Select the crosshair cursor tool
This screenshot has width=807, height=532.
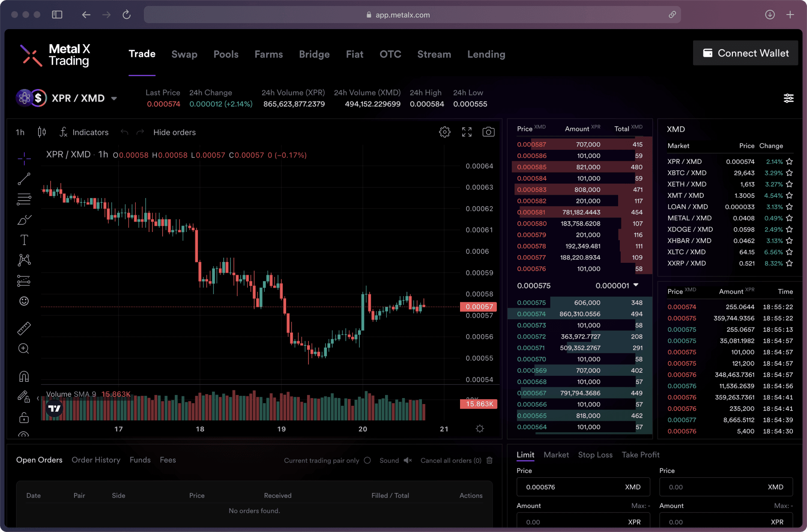[24, 159]
